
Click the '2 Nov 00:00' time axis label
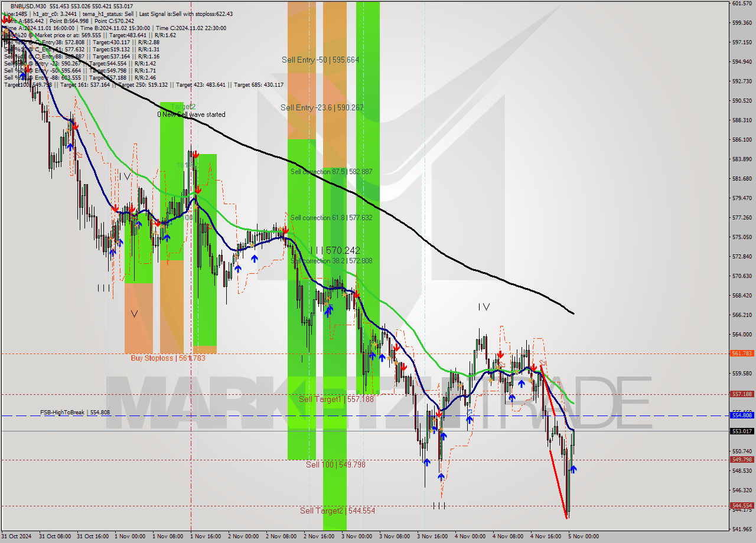pyautogui.click(x=245, y=537)
